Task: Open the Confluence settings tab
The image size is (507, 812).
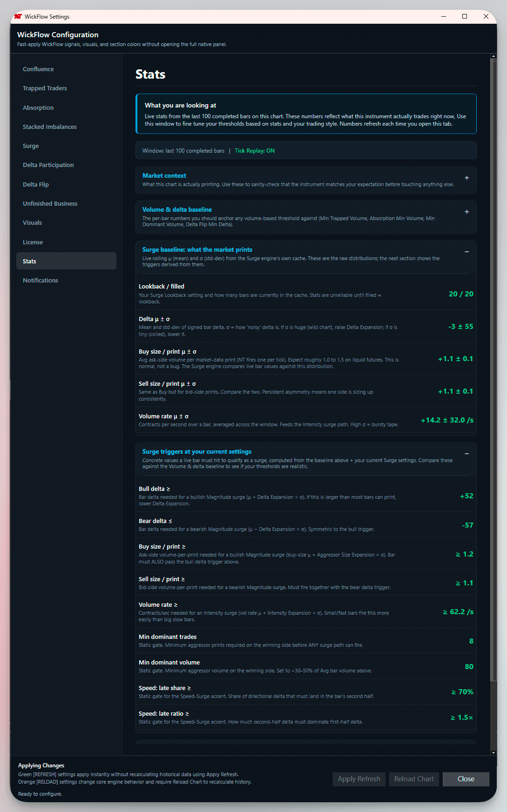Action: click(x=38, y=69)
